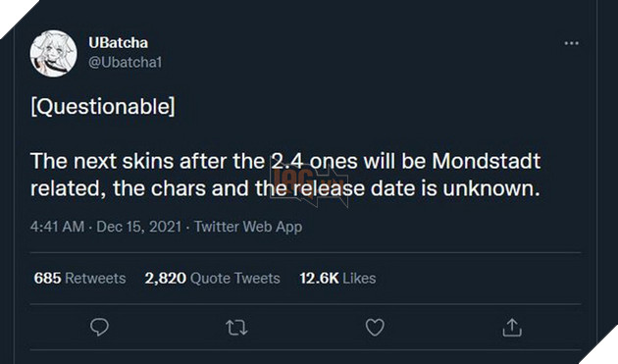Select the word Mondstadt in the tweet
This screenshot has height=364, width=618.
[486, 161]
